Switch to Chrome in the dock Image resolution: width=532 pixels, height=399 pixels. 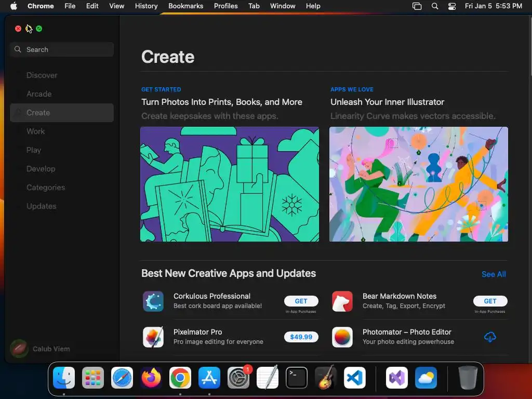point(180,378)
